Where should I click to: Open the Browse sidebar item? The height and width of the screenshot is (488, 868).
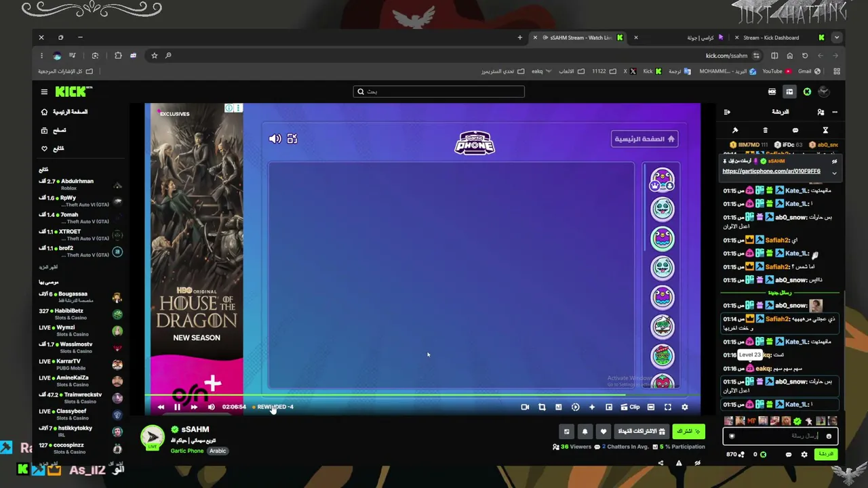(x=54, y=130)
